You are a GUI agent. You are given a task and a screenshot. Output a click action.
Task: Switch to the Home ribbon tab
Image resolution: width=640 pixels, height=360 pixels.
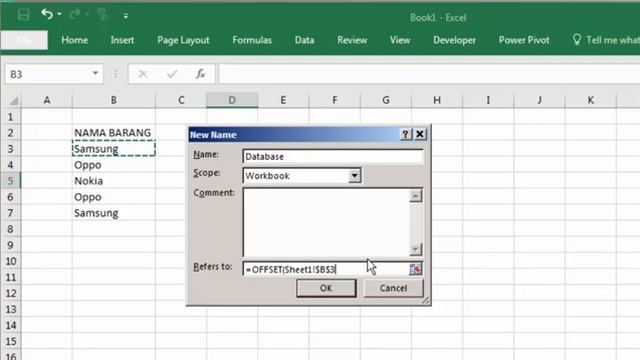pos(74,40)
